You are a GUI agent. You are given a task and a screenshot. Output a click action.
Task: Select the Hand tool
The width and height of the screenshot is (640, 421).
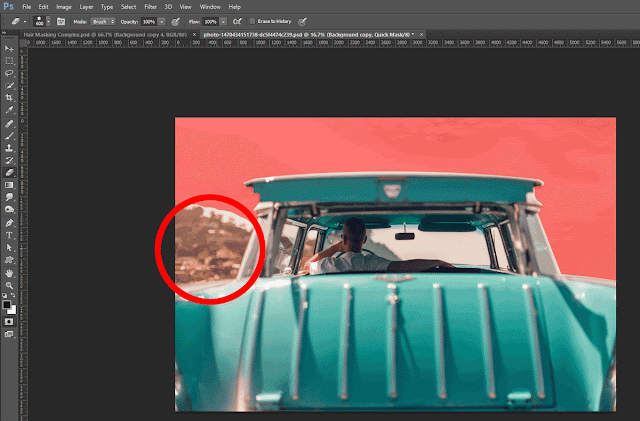click(x=9, y=273)
